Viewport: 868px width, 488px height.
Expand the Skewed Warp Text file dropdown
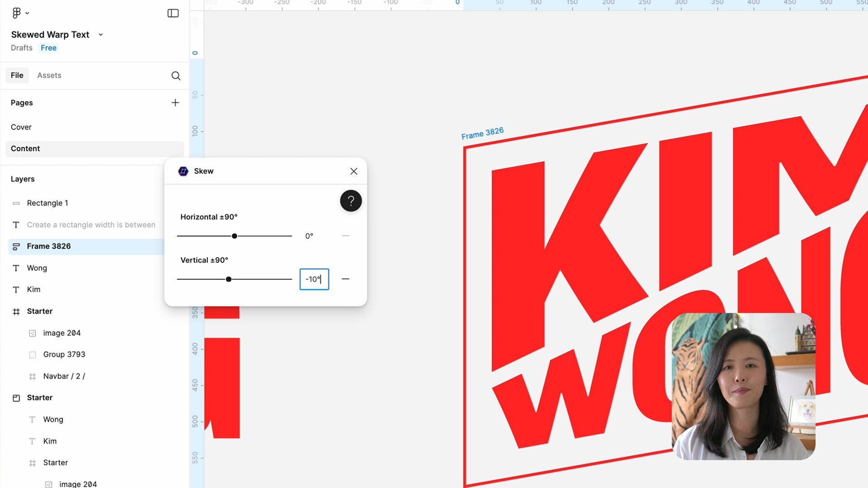pos(101,35)
